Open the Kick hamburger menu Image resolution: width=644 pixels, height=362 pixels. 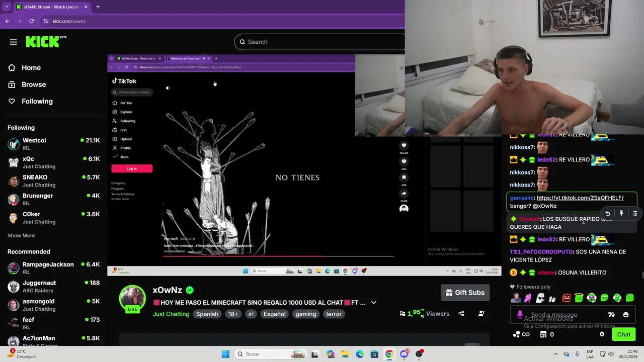(x=14, y=42)
